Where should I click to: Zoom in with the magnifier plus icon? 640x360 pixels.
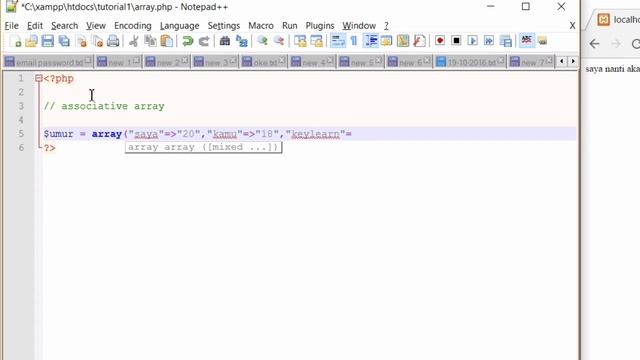pyautogui.click(x=262, y=41)
